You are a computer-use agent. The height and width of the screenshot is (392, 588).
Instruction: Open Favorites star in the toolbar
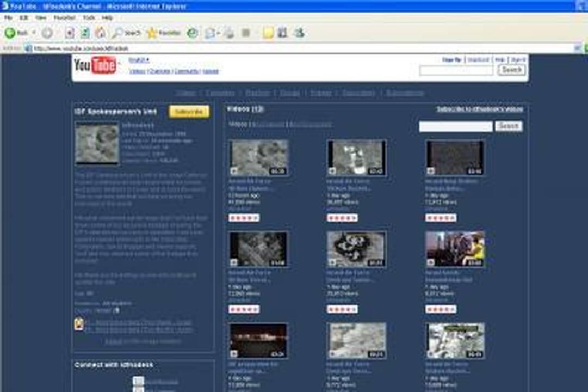click(x=164, y=33)
